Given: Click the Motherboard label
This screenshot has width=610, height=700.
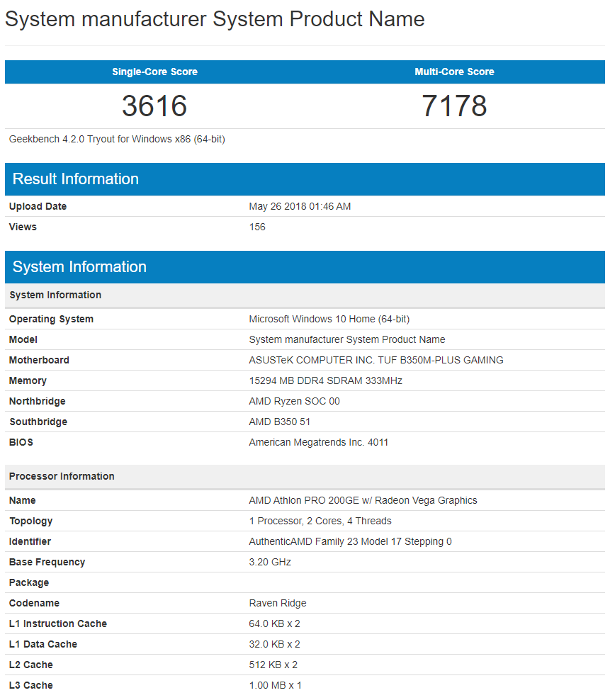Looking at the screenshot, I should click(x=39, y=360).
